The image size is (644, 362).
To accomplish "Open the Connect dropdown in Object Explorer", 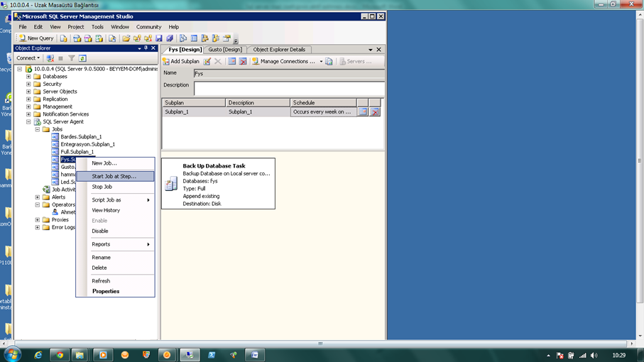I will [28, 58].
